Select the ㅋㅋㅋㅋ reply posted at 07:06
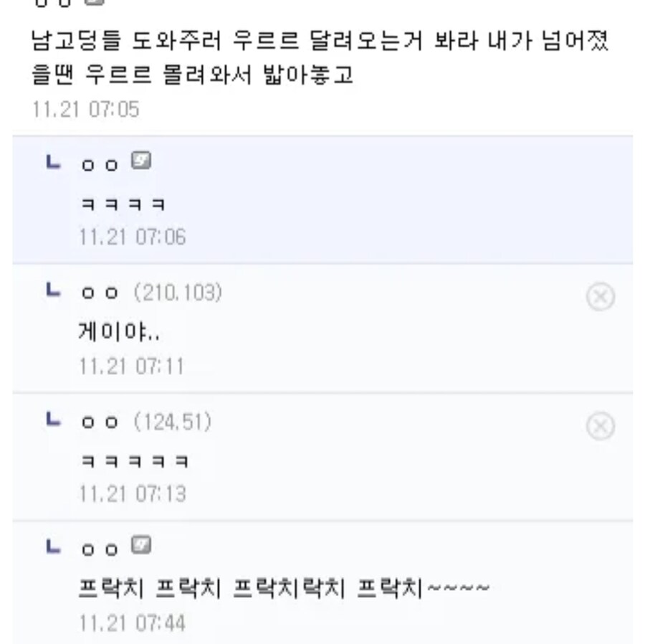 coord(123,205)
